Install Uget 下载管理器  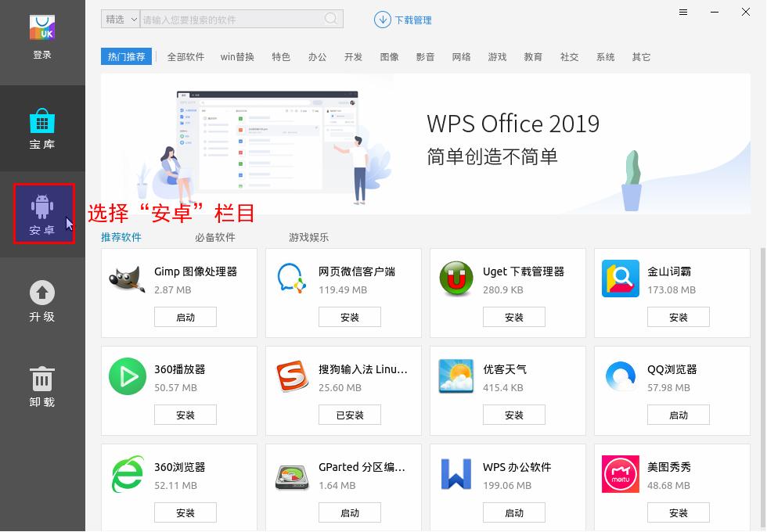coord(514,318)
